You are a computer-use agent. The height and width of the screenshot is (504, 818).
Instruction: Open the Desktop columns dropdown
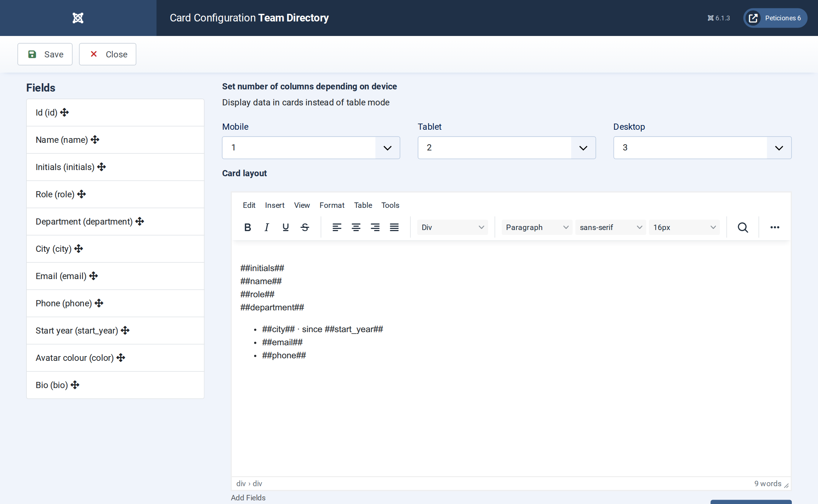click(x=702, y=148)
